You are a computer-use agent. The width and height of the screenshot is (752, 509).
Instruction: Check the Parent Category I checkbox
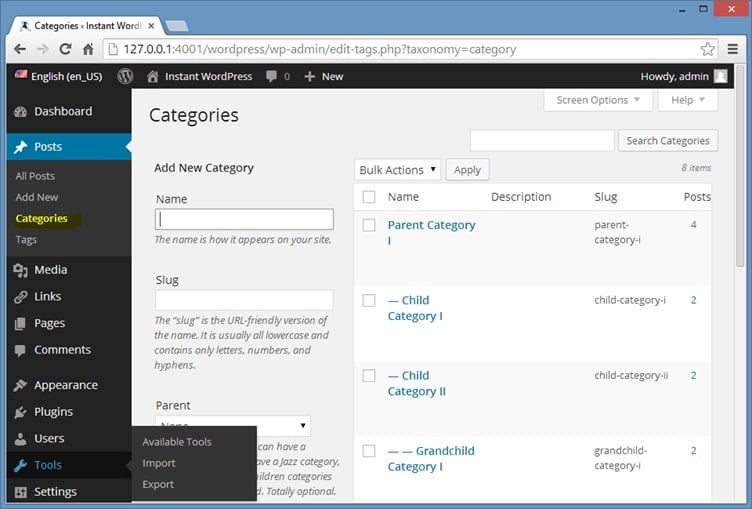(x=369, y=226)
